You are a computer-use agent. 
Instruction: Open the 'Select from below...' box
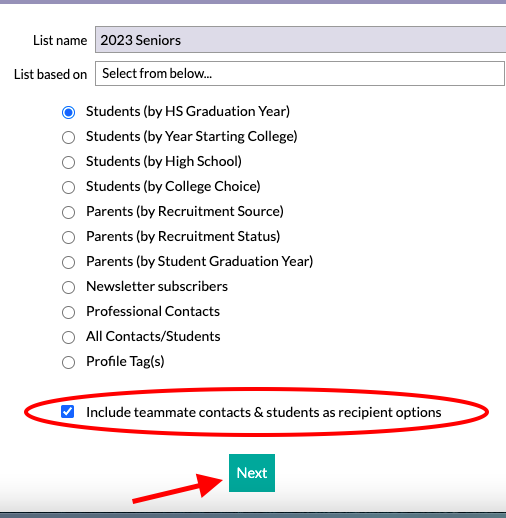[x=300, y=73]
